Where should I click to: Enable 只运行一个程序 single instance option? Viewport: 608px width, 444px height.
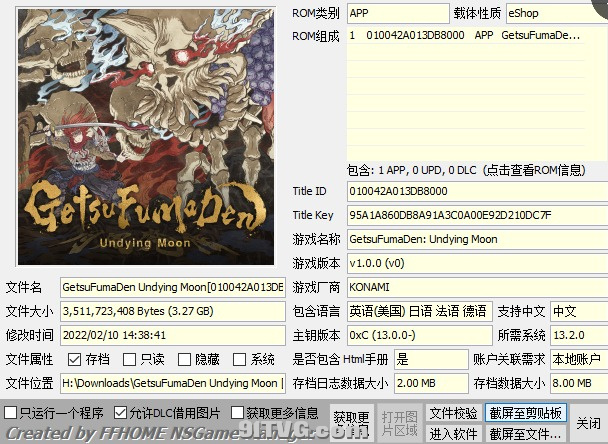point(11,412)
